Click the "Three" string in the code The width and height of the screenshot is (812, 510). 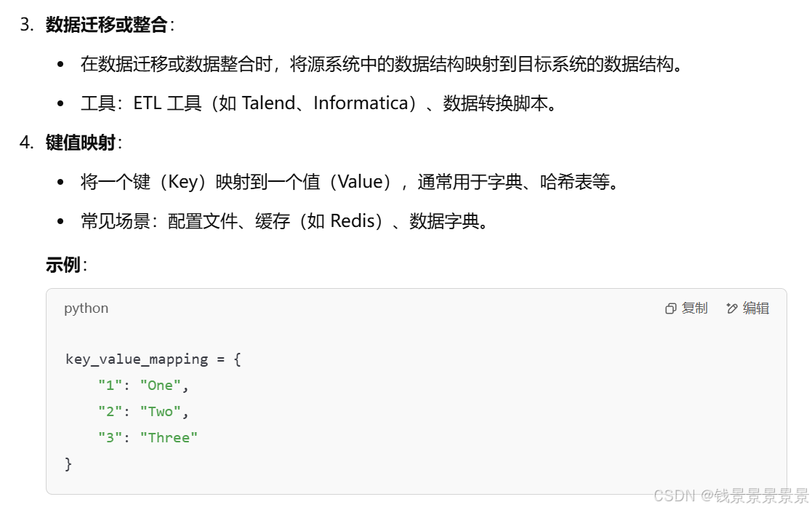click(169, 437)
